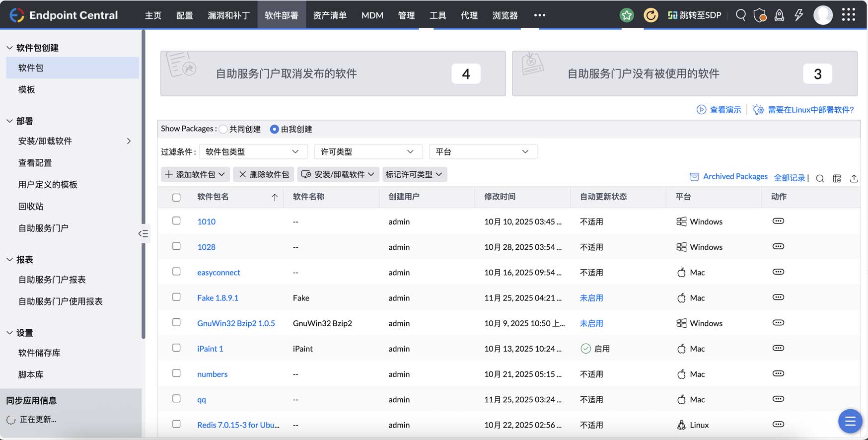Open the 安装/卸载软件 toolbar dropdown
Image resolution: width=868 pixels, height=440 pixels.
338,174
